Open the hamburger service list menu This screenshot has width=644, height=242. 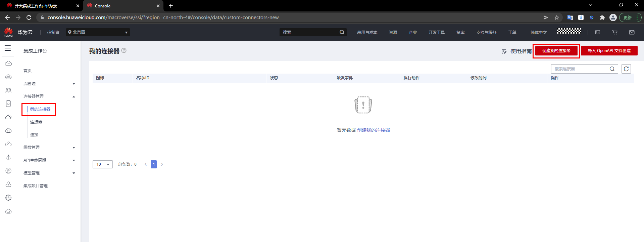click(8, 48)
